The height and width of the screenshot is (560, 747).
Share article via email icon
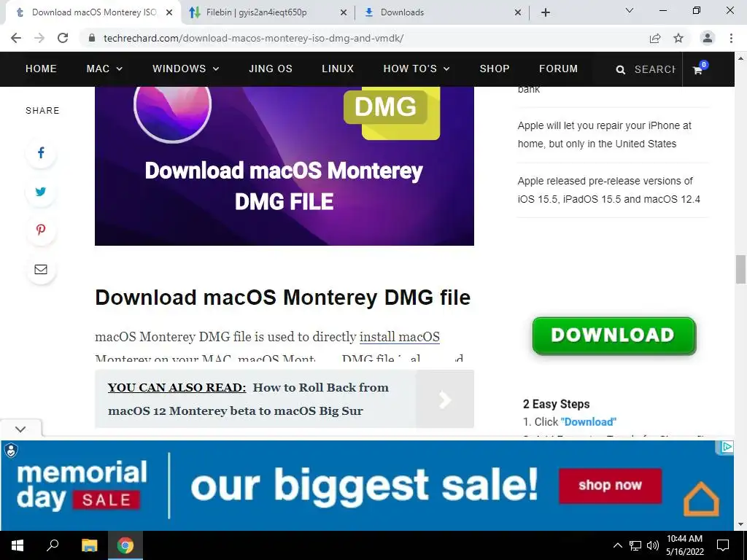coord(41,269)
